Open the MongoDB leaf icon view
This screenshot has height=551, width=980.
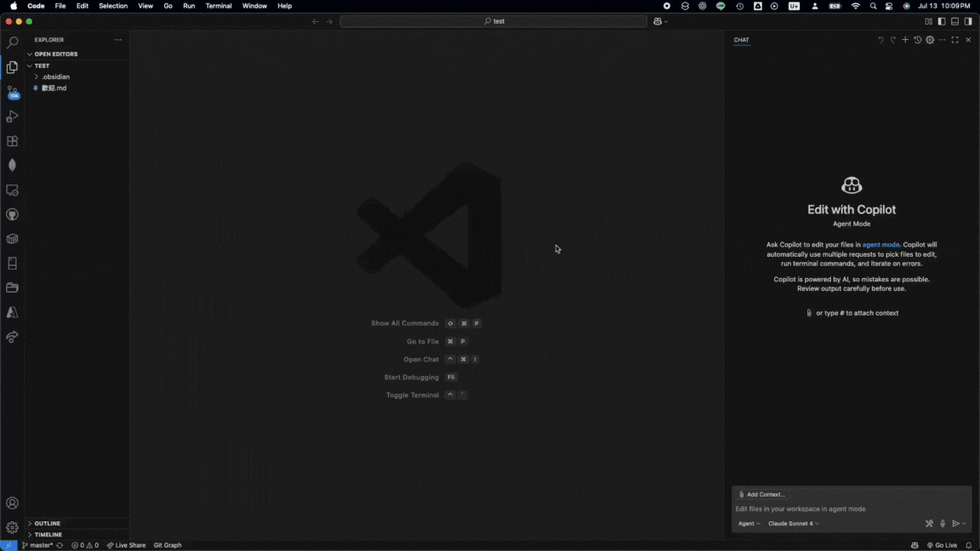[12, 166]
